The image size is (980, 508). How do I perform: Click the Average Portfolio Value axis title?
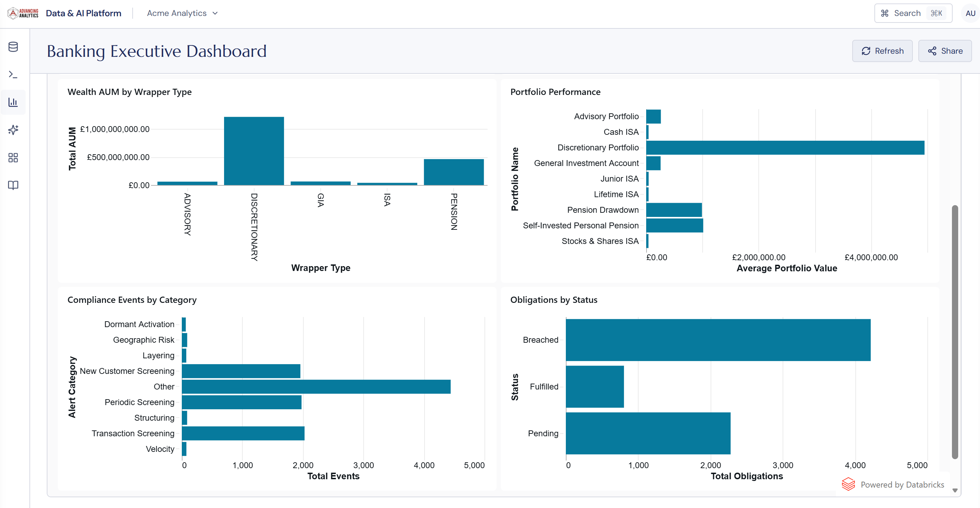(x=787, y=268)
